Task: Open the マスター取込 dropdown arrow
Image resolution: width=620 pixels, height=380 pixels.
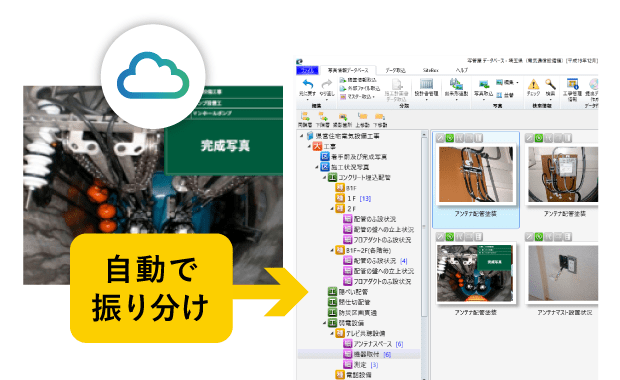Action: pyautogui.click(x=374, y=97)
